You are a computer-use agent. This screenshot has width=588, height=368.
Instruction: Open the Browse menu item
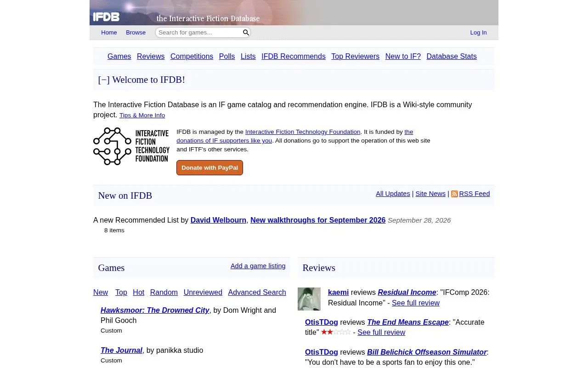click(136, 32)
